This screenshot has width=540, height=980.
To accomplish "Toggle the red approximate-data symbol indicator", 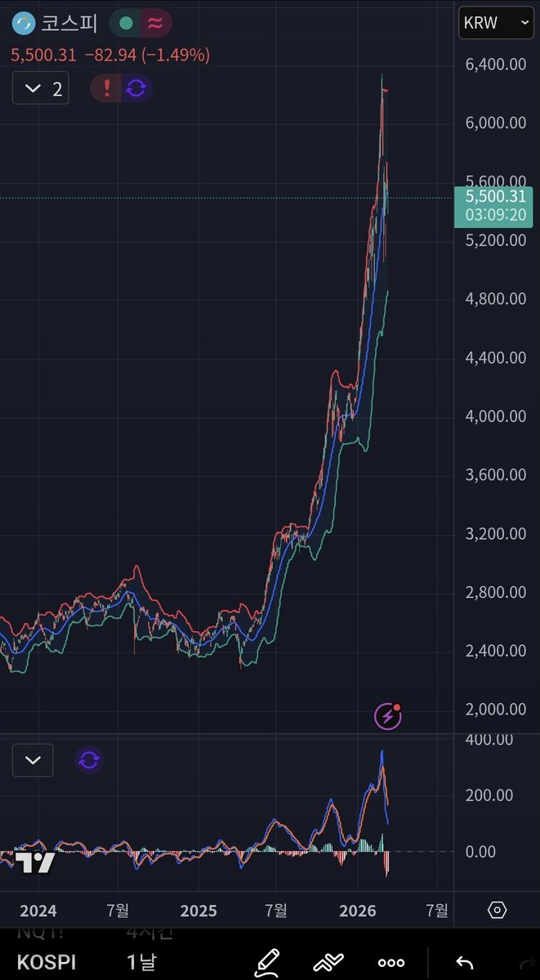I will (154, 24).
